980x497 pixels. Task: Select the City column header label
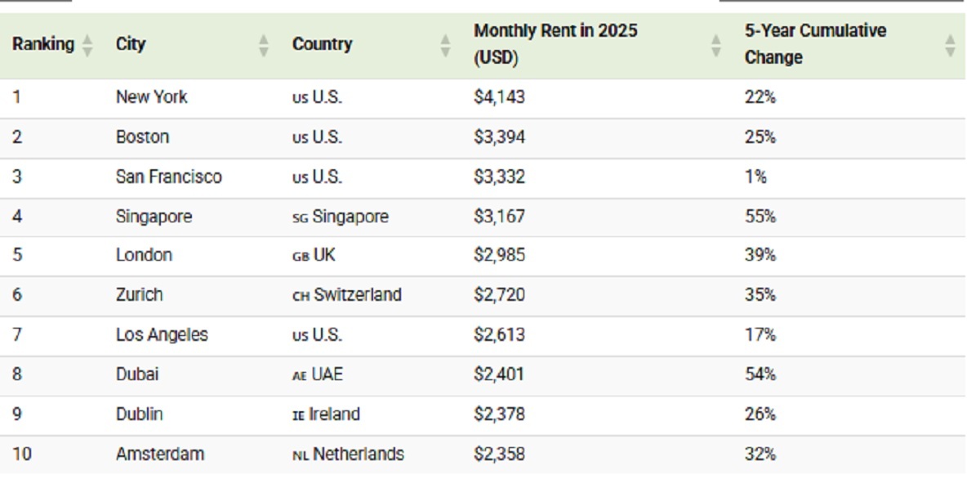(x=131, y=44)
